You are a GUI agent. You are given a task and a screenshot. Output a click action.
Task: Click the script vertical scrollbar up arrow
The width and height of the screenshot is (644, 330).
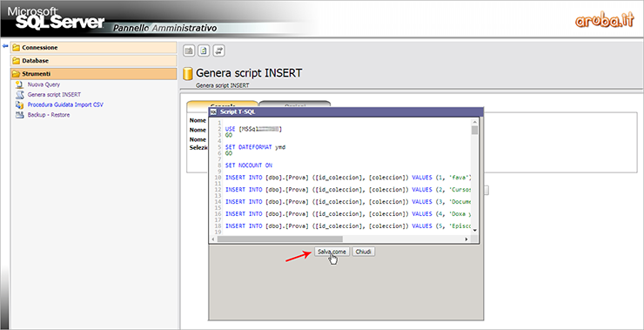(475, 122)
